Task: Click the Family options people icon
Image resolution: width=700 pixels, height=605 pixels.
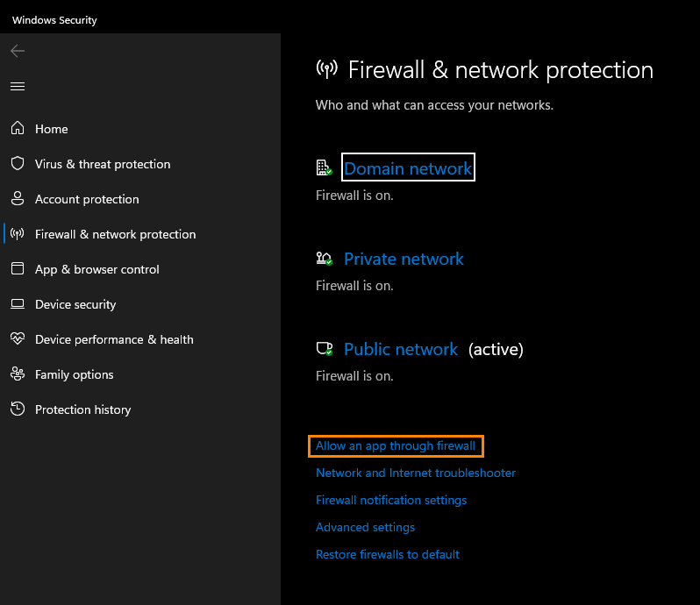Action: coord(18,374)
